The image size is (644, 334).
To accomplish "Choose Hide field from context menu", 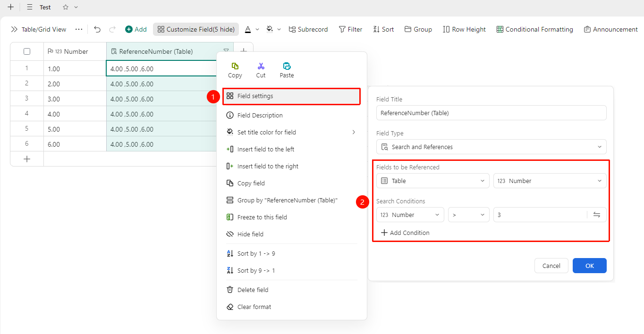I will pos(291,234).
